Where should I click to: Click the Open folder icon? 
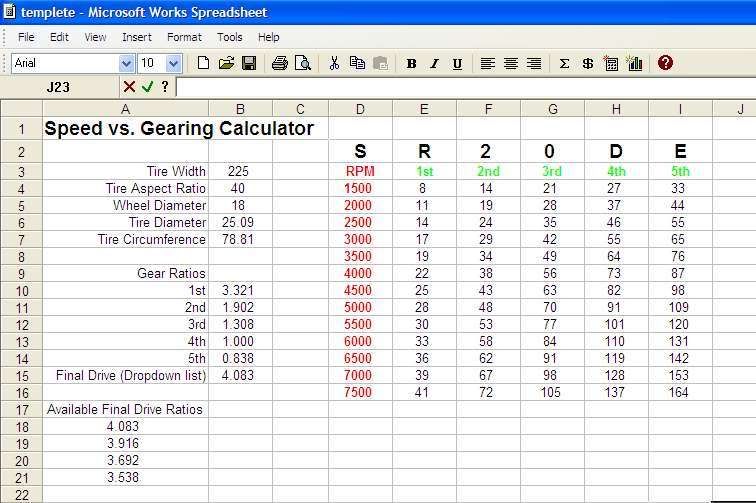click(226, 63)
